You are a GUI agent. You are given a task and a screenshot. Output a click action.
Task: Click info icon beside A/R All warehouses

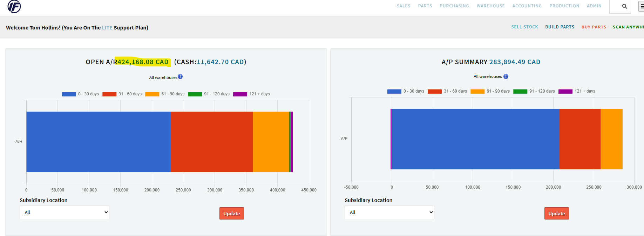(x=180, y=77)
